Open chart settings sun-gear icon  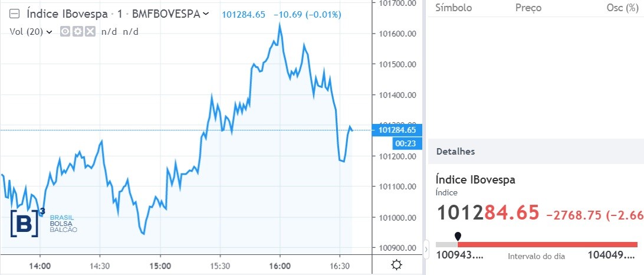point(396,265)
